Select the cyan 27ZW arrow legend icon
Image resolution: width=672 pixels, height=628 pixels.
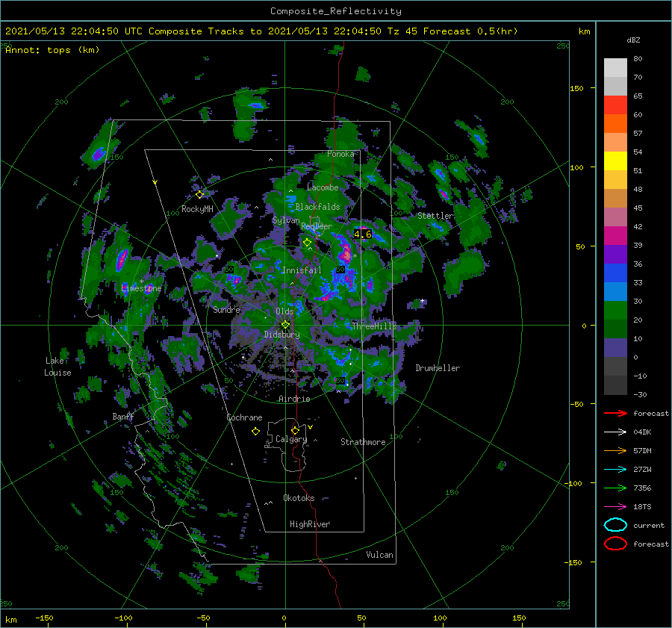coord(615,469)
